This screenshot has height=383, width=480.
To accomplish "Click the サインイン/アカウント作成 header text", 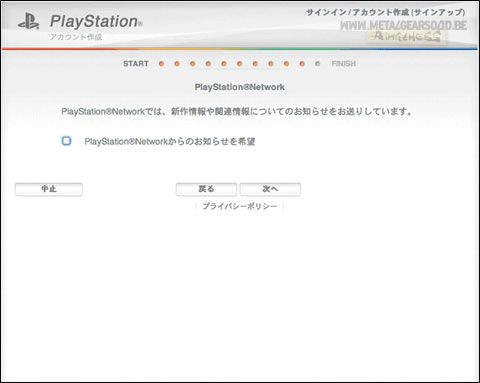I will (x=386, y=13).
